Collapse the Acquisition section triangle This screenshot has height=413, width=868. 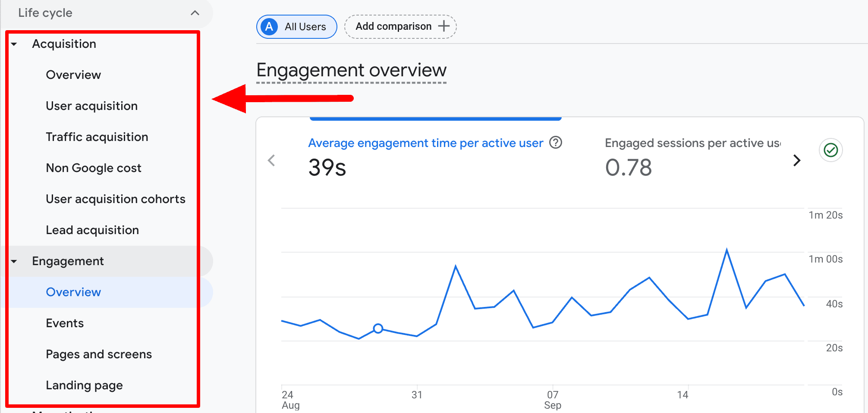click(x=14, y=44)
